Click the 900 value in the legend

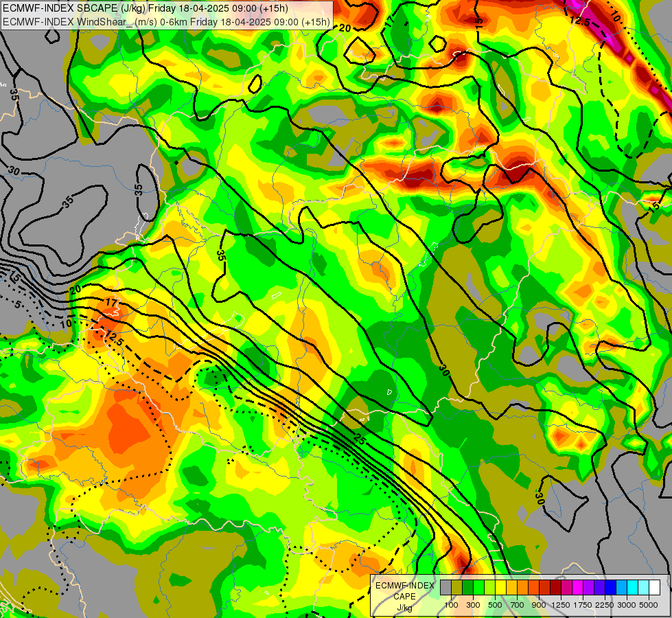tap(539, 605)
